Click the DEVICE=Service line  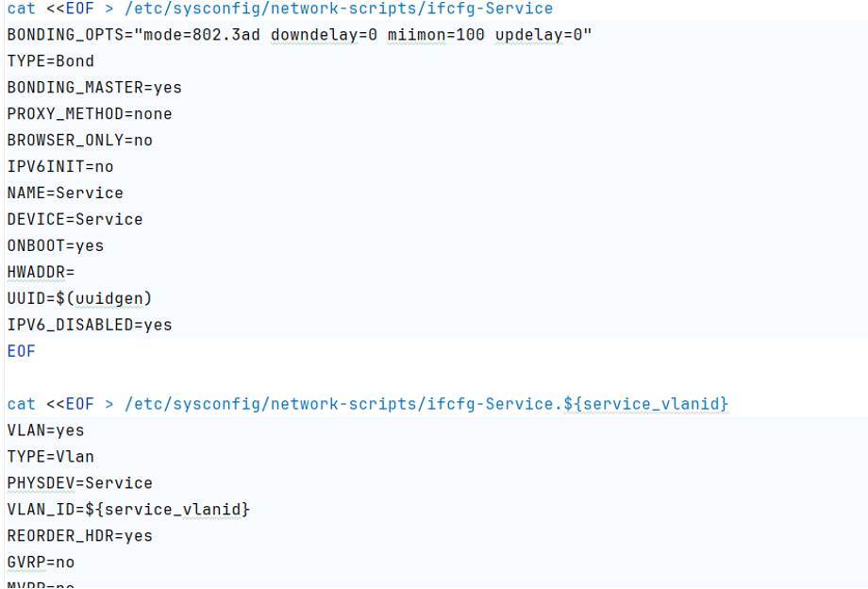pos(75,220)
